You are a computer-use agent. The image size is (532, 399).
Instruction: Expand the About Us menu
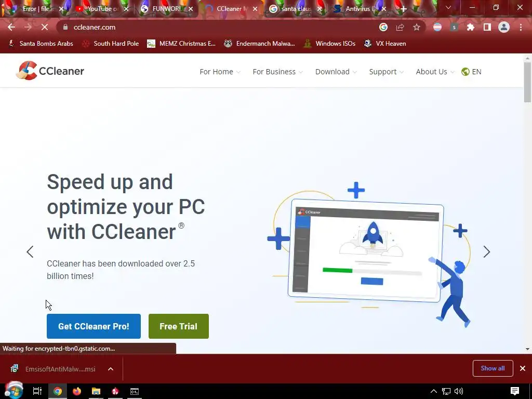pos(435,72)
